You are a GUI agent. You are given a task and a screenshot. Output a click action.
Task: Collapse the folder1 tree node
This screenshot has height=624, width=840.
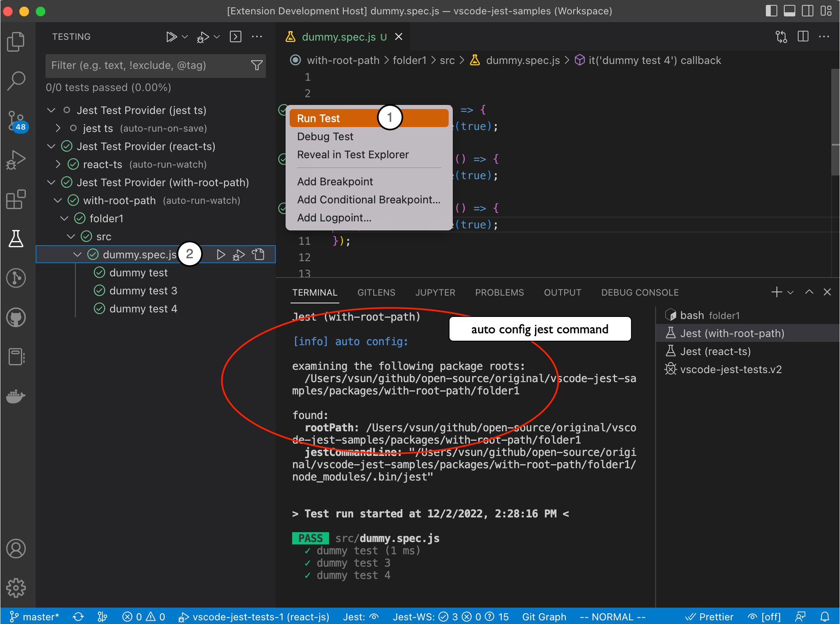coord(65,219)
